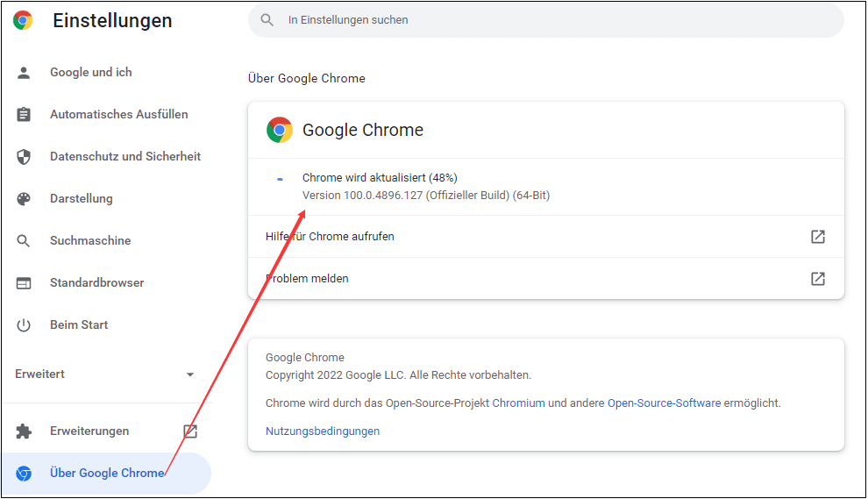
Task: Click the palette icon for Darstellung
Action: 24,199
